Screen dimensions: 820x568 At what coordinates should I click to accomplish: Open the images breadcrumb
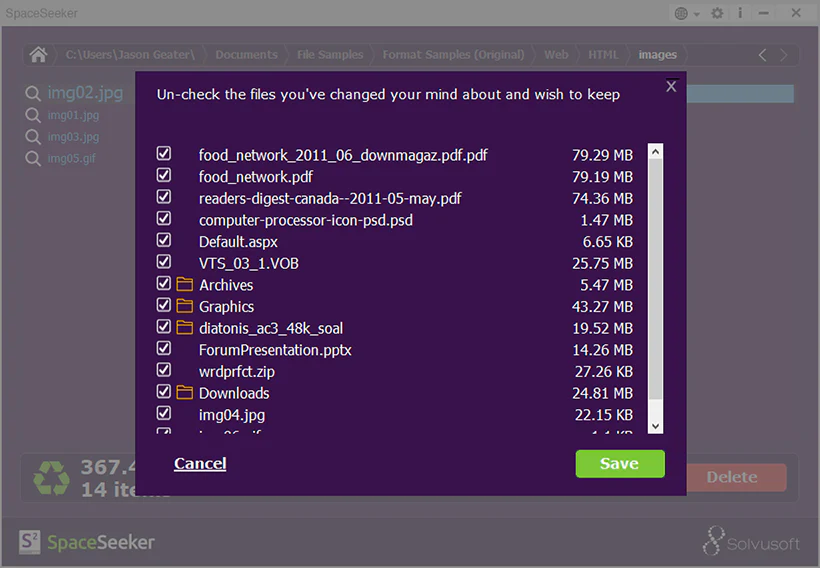coord(657,54)
